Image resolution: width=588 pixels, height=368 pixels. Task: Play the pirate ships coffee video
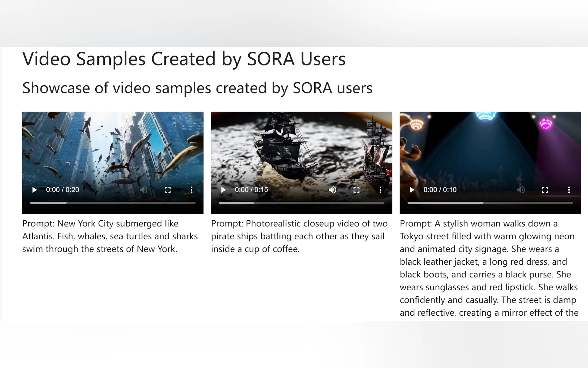coord(223,190)
